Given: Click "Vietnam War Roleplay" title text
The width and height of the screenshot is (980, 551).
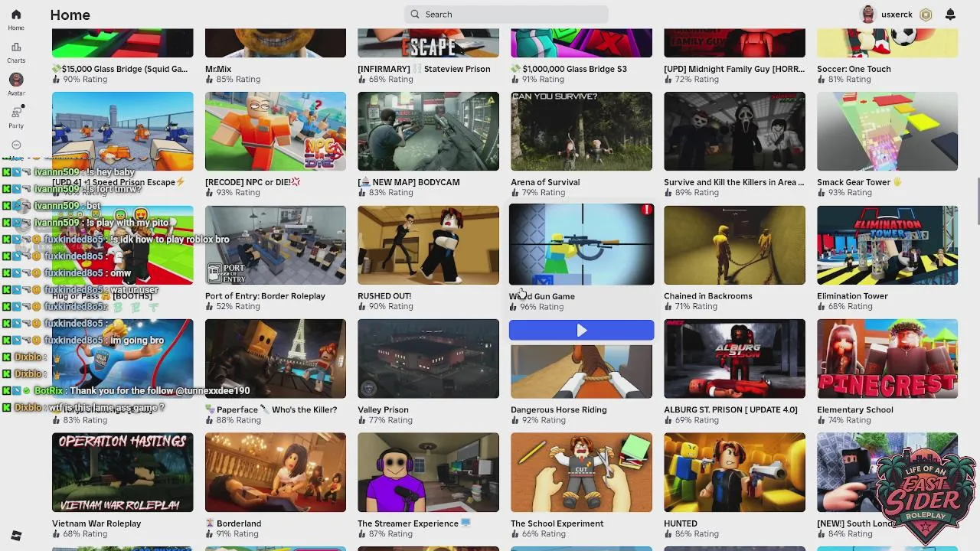Looking at the screenshot, I should 96,523.
